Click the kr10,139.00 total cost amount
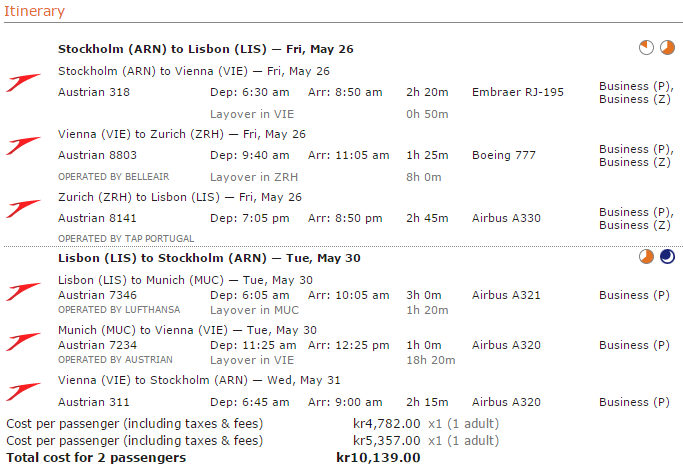The height and width of the screenshot is (469, 683). [378, 458]
